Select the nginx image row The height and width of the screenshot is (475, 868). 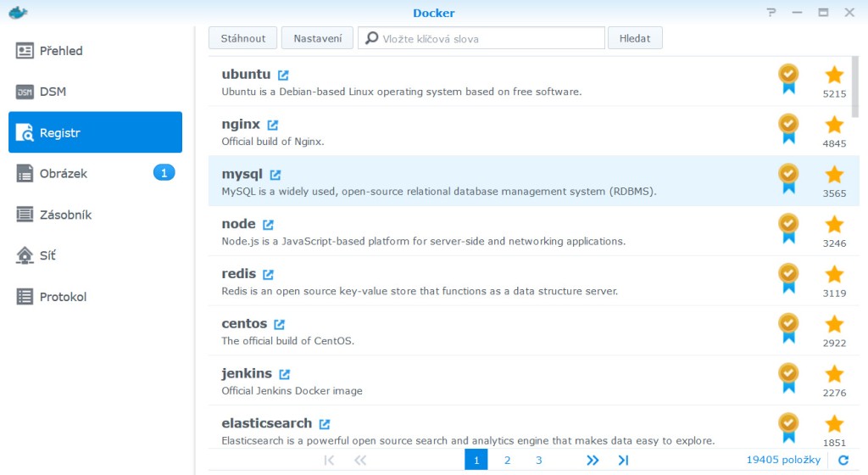(x=534, y=131)
